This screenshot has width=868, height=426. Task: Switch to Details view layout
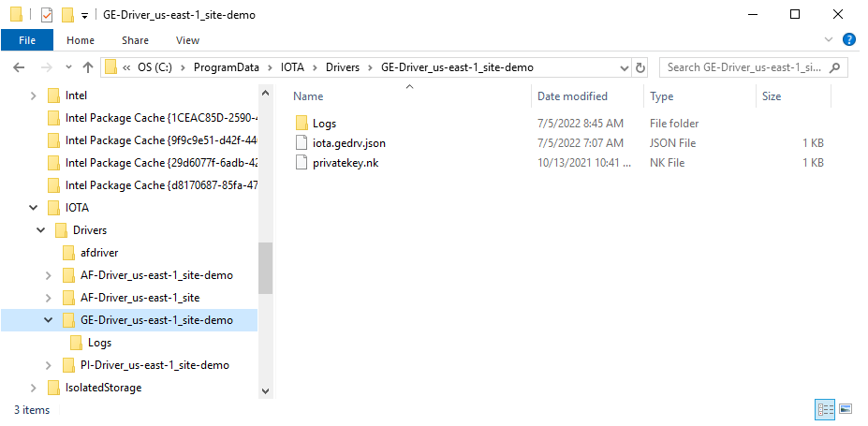[825, 410]
